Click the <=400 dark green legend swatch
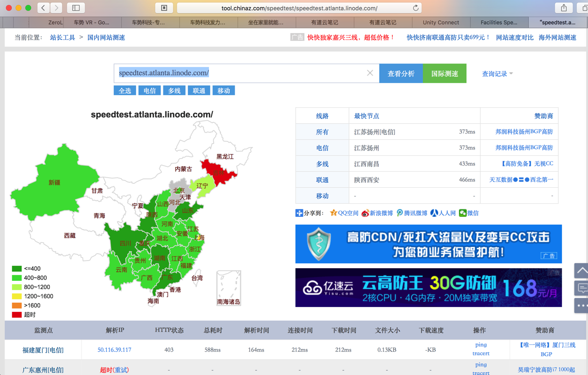Viewport: 588px width, 375px height. [x=16, y=269]
